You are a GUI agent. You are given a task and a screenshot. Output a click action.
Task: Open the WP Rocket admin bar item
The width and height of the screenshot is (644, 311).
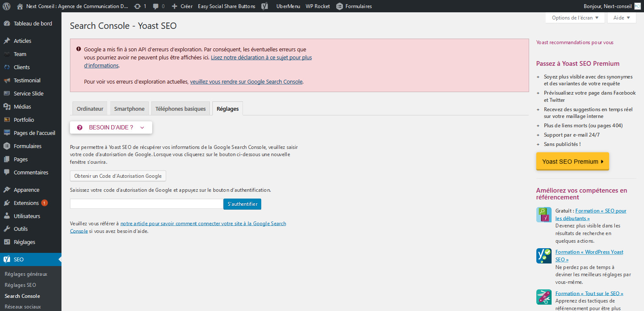[x=318, y=6]
